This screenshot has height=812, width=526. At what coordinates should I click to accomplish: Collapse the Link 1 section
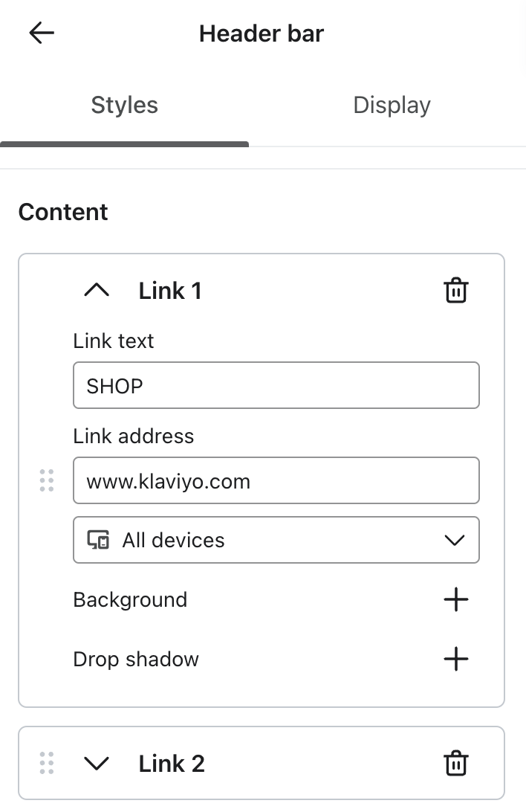[x=96, y=290]
